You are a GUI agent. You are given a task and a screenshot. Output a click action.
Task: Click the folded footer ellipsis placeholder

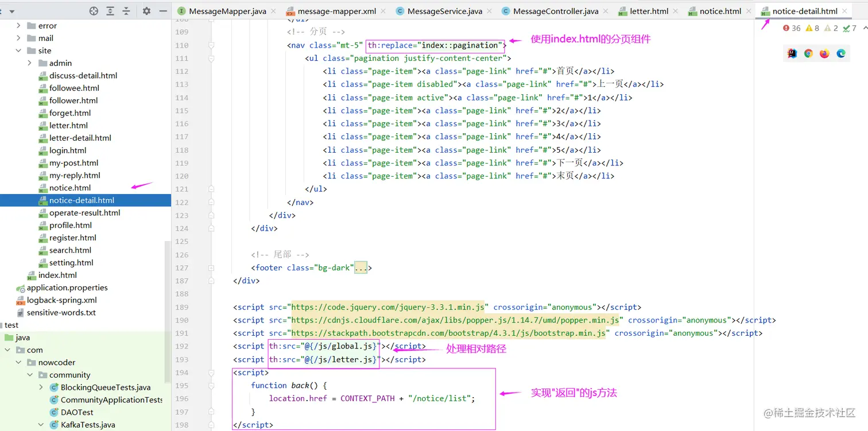click(361, 267)
